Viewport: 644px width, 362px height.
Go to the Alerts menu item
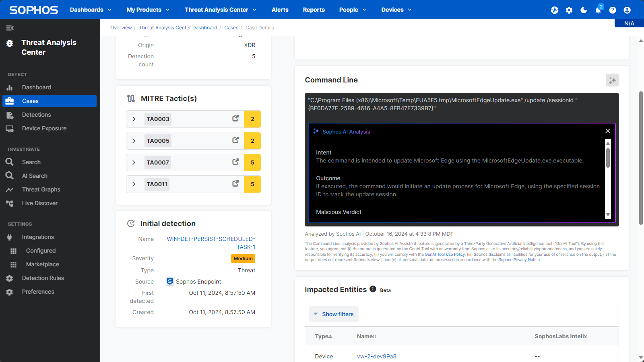coord(280,10)
